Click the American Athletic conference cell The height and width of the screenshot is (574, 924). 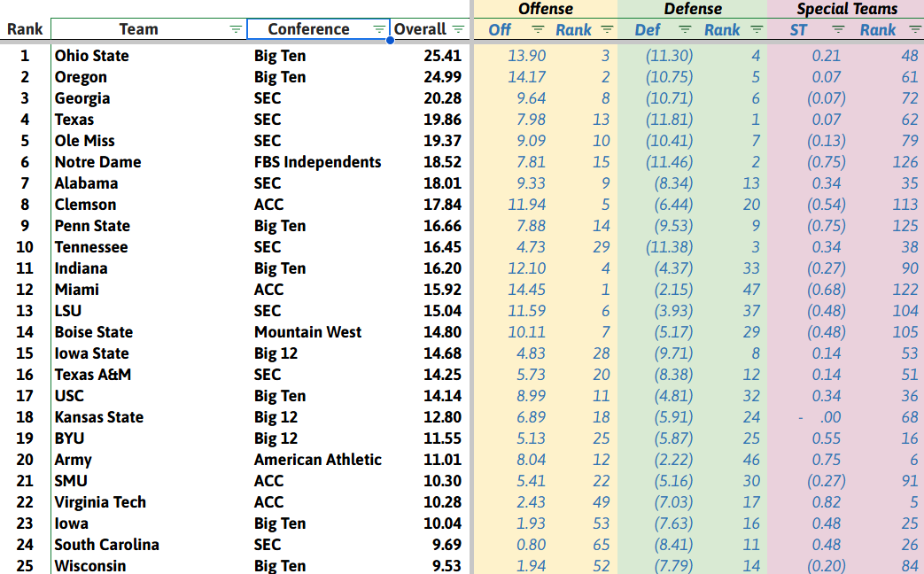tap(318, 460)
